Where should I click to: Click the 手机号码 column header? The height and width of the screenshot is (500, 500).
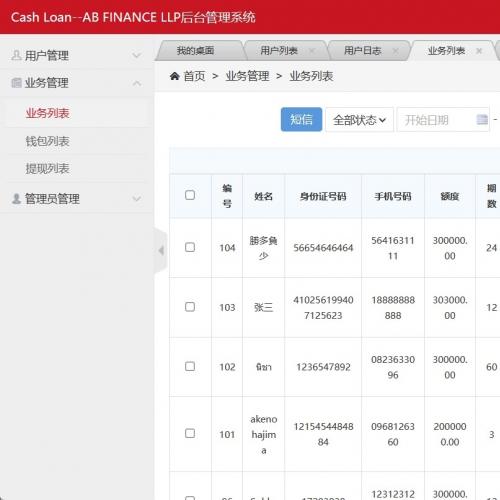pos(393,196)
